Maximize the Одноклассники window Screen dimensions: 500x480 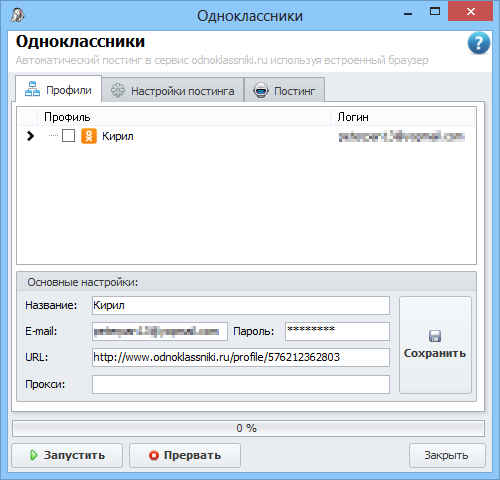[x=435, y=12]
